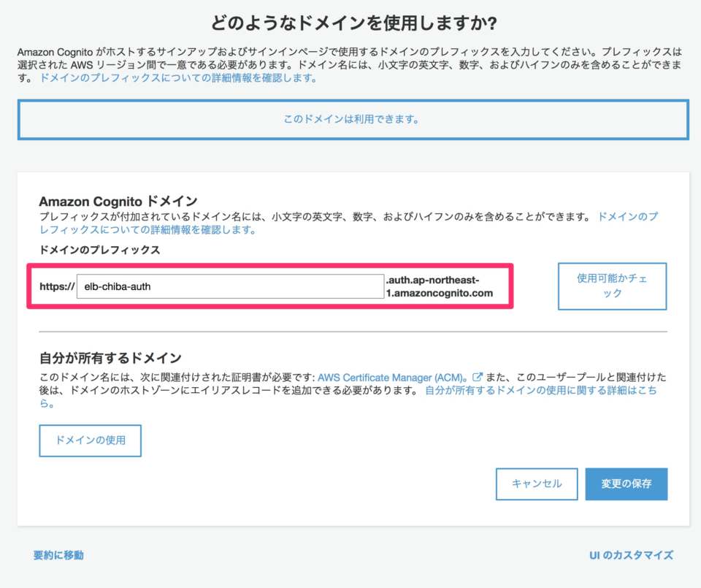Click the このドメインは利用できます。 status message
This screenshot has width=701, height=588.
pyautogui.click(x=353, y=119)
